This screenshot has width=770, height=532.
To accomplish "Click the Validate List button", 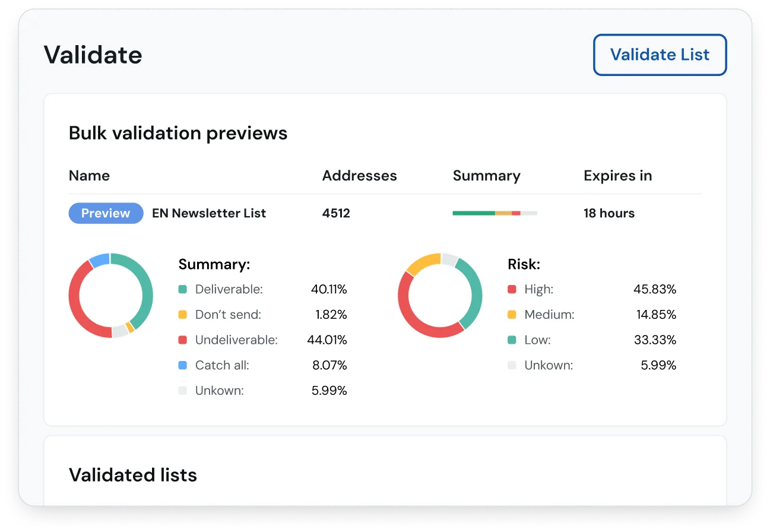I will coord(660,55).
